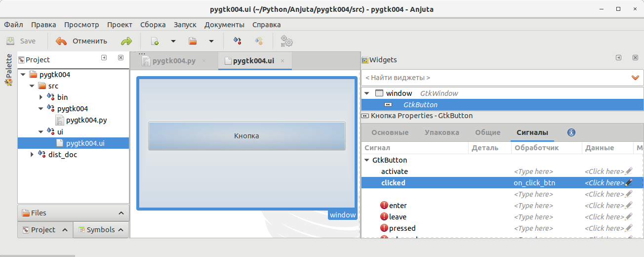Minimize the Project panel with its arrow icon
The height and width of the screenshot is (257, 644).
tap(104, 58)
